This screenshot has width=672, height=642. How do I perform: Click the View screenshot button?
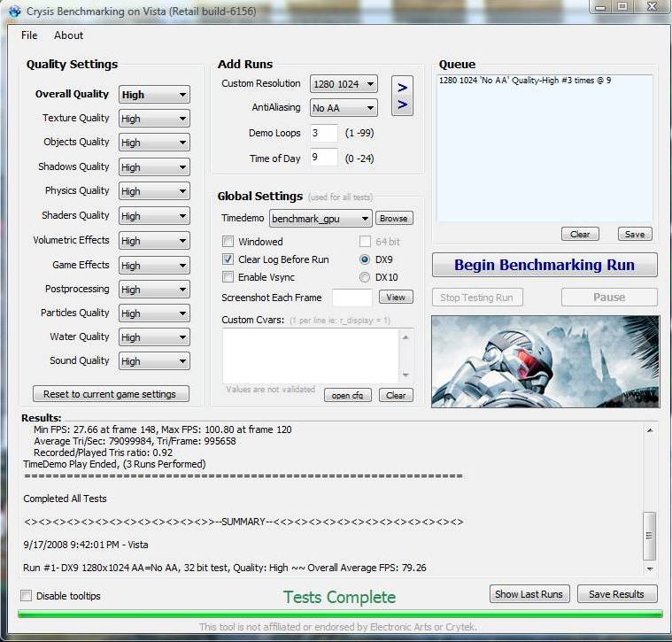396,297
